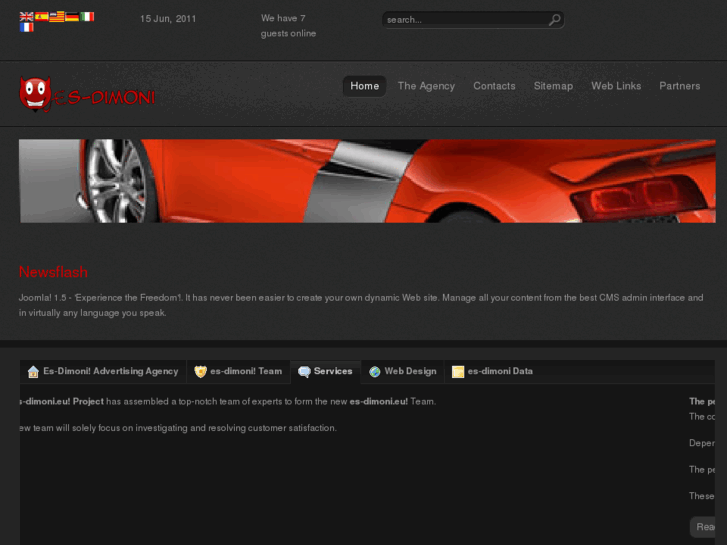727x545 pixels.
Task: Switch to the Web Design tab
Action: tap(402, 372)
